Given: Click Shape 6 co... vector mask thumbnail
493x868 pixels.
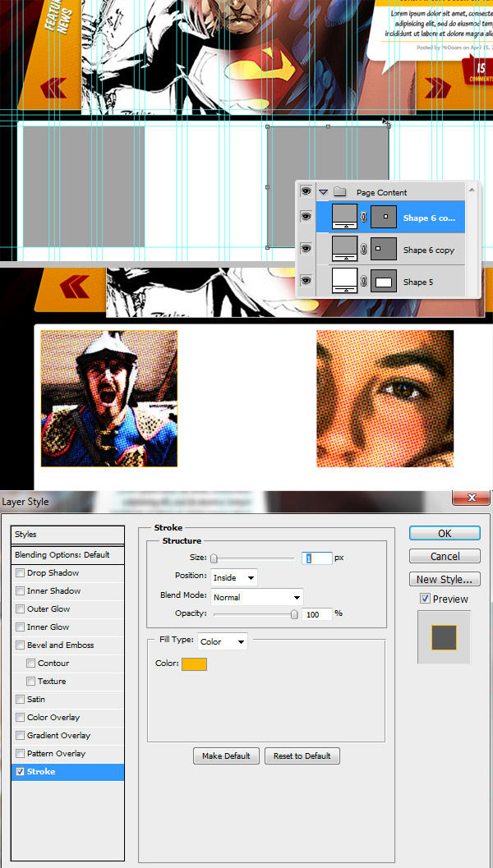Looking at the screenshot, I should [x=384, y=217].
